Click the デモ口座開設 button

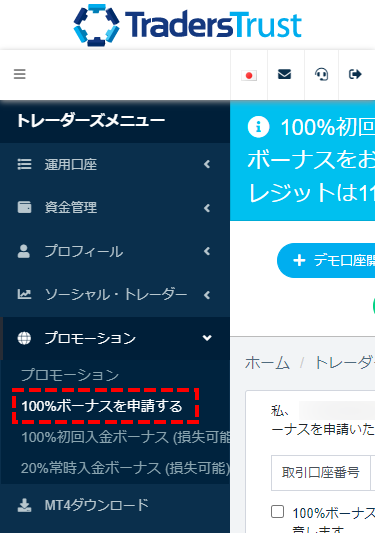point(326,261)
